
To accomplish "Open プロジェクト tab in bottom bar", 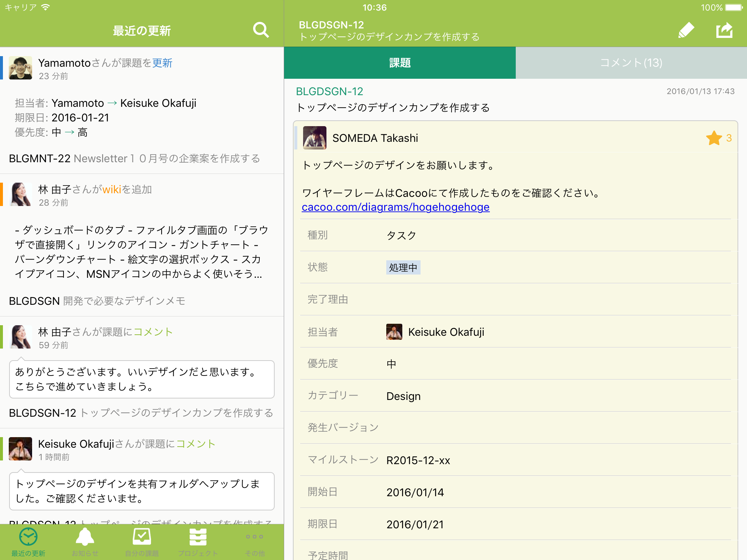I will (198, 542).
